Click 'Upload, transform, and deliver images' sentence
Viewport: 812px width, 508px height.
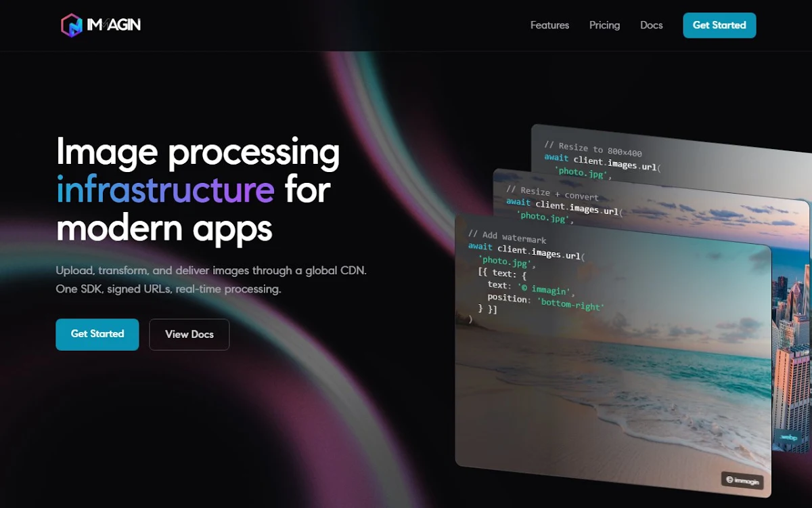(x=211, y=270)
